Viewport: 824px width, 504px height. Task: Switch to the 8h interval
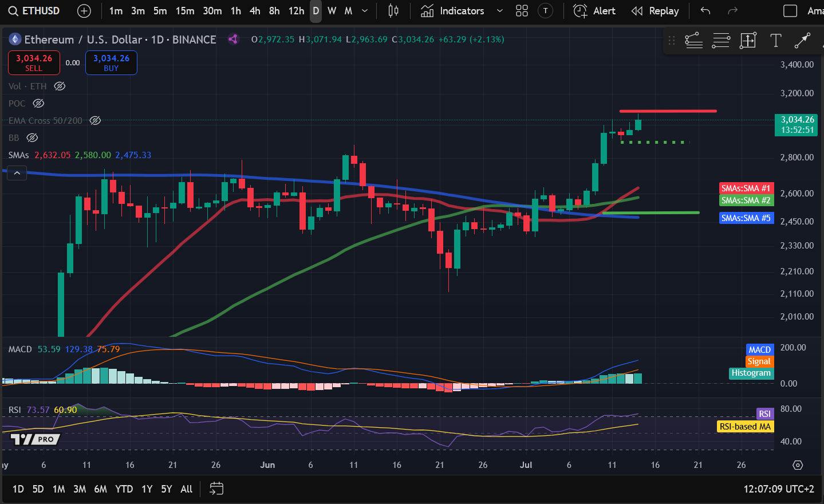click(274, 11)
